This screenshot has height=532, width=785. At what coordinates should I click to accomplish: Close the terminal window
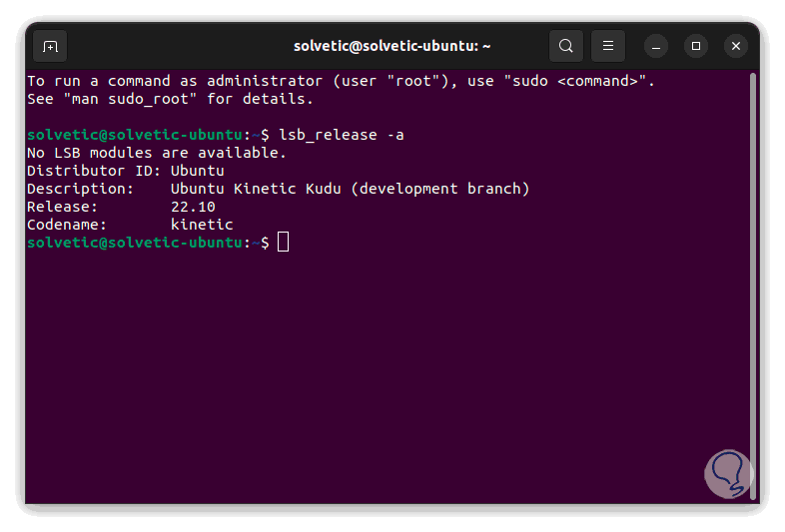point(736,46)
